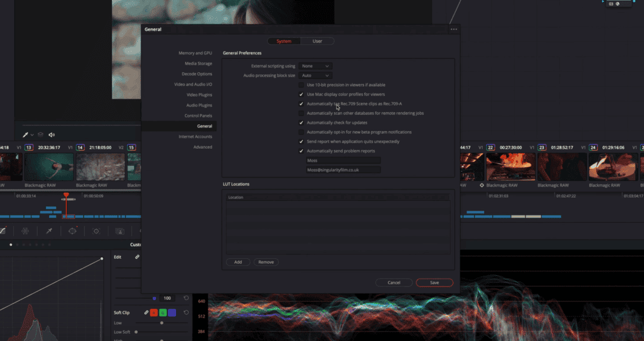Select clip 14 thumbnail
The height and width of the screenshot is (341, 644).
click(100, 167)
